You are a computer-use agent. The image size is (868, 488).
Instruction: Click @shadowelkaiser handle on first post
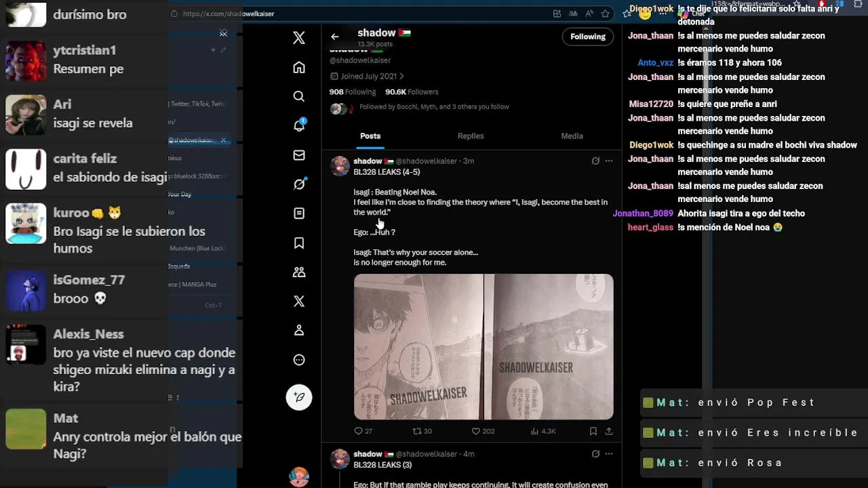point(426,161)
